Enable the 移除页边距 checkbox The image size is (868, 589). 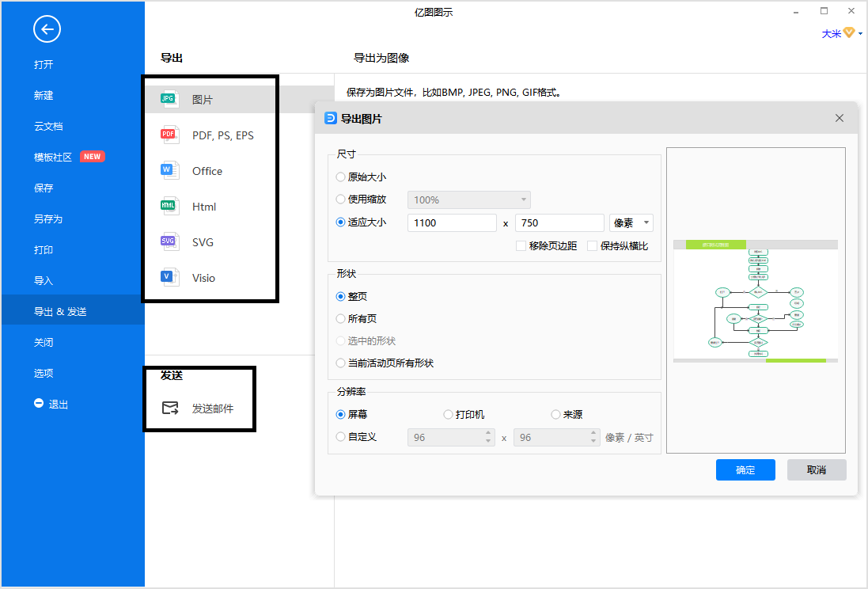click(x=521, y=246)
